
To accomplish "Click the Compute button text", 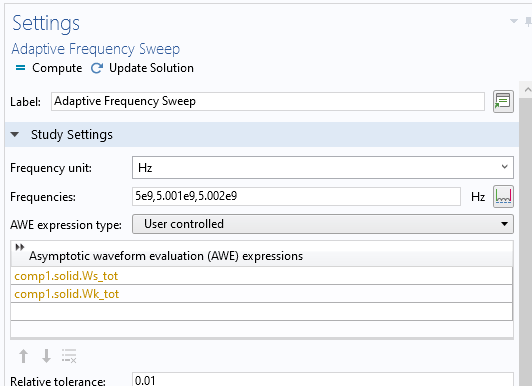I will click(57, 68).
